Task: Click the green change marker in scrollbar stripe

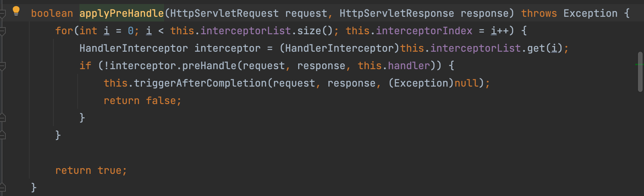Action: coord(639,64)
